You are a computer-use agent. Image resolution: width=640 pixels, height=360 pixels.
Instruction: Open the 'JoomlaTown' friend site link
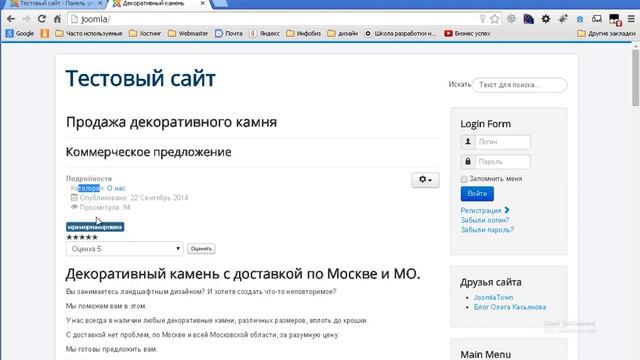pyautogui.click(x=493, y=298)
